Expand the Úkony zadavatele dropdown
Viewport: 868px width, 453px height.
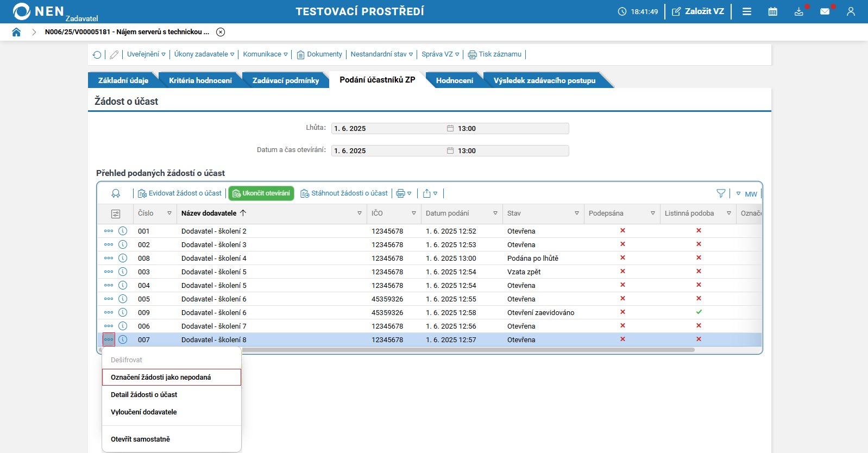[x=204, y=54]
